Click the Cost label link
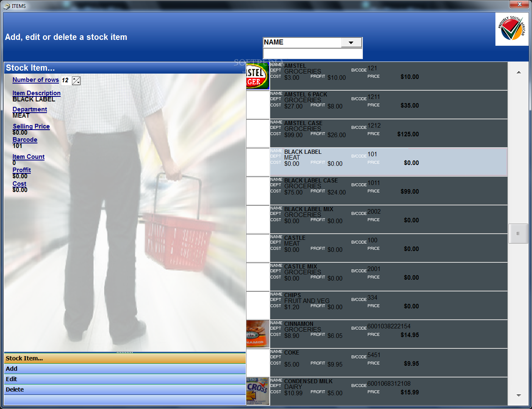Viewport: 532px width, 409px height. pos(19,184)
